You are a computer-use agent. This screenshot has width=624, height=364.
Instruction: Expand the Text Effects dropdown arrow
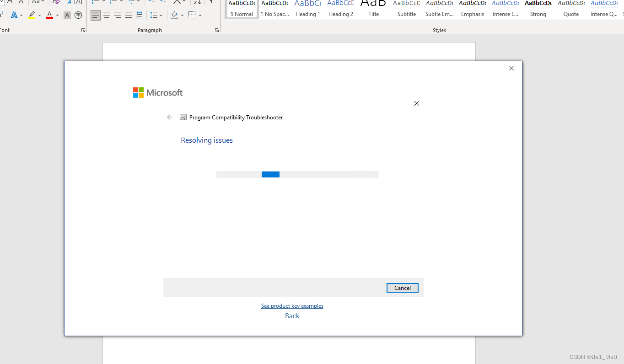[21, 15]
